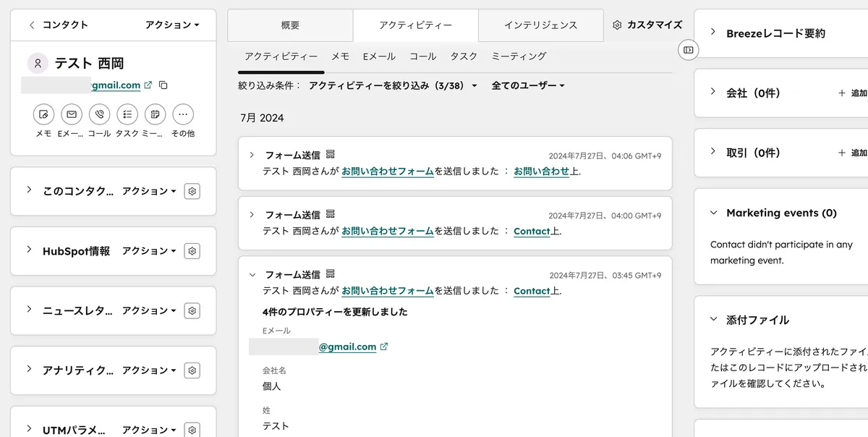The height and width of the screenshot is (437, 868).
Task: Switch to the インテリジェンス tab
Action: pos(541,25)
